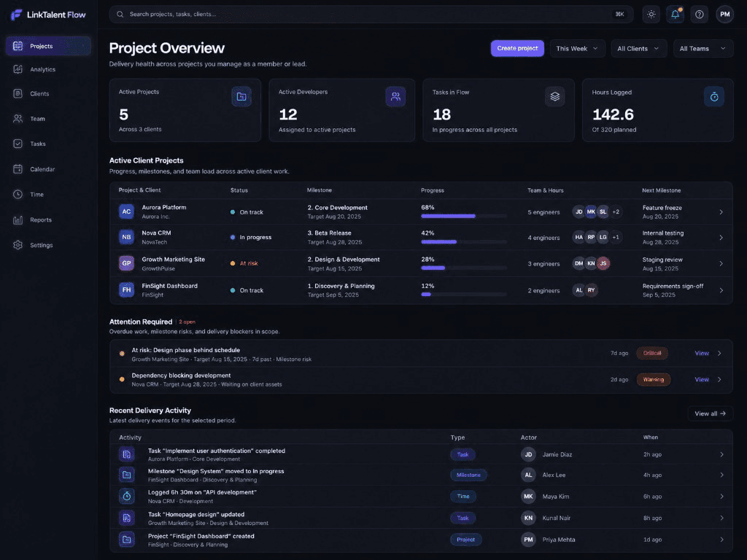View the 'Dependency blocking development' alert

(x=702, y=379)
